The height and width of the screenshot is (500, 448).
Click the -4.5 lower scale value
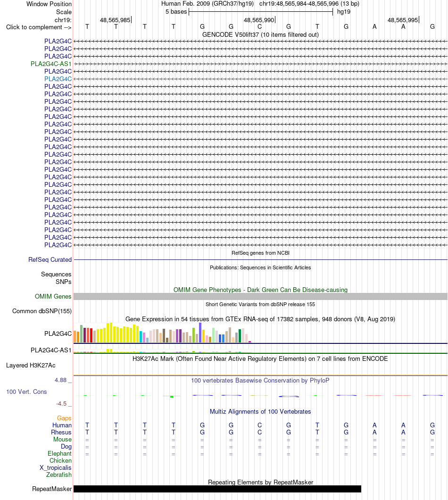pos(61,404)
